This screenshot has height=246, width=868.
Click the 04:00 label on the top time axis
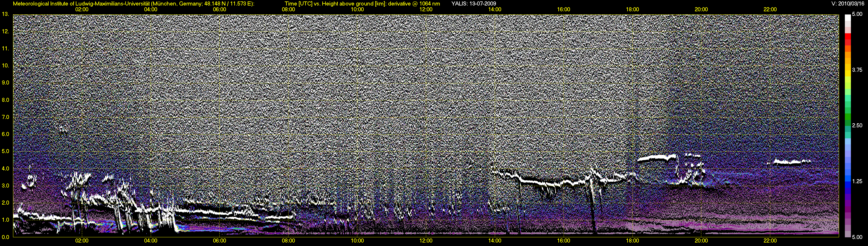pos(151,10)
